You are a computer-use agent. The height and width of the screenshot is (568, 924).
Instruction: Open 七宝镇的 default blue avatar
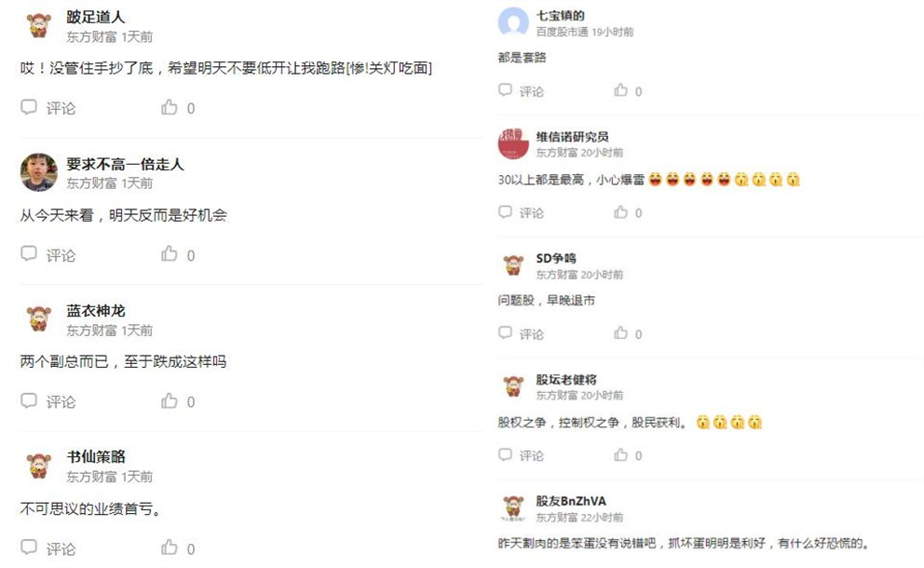[x=513, y=22]
